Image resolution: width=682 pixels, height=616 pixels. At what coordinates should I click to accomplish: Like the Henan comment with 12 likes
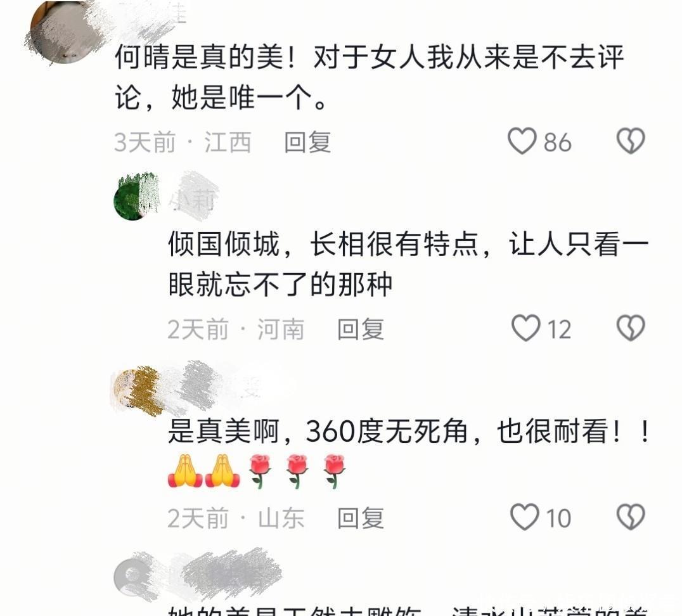coord(525,328)
